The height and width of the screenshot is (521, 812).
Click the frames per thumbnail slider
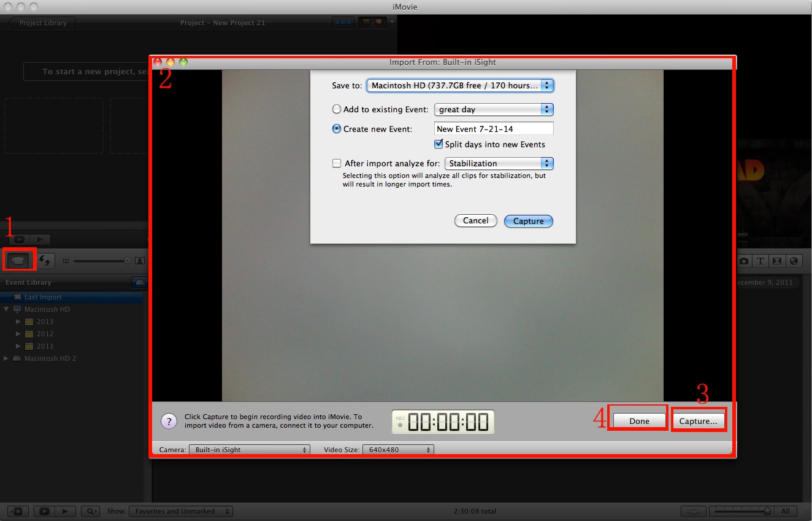point(741,511)
